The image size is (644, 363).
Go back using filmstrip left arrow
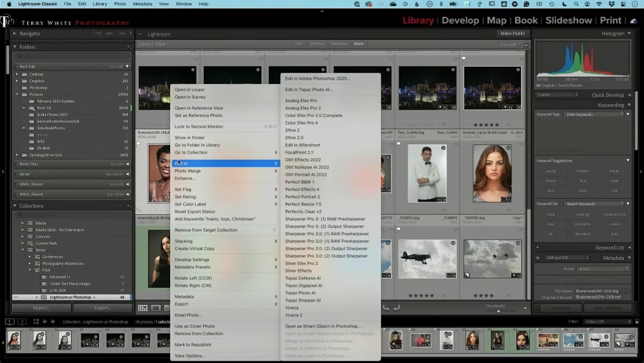click(45, 322)
